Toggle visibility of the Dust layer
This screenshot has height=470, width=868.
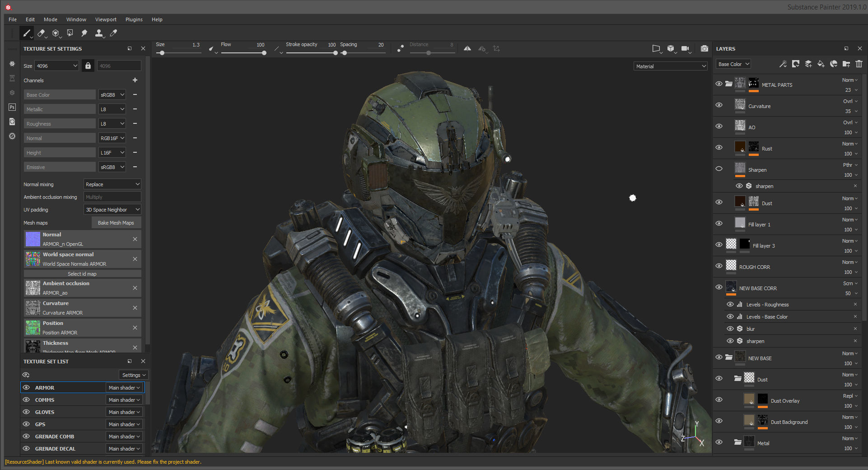(719, 202)
